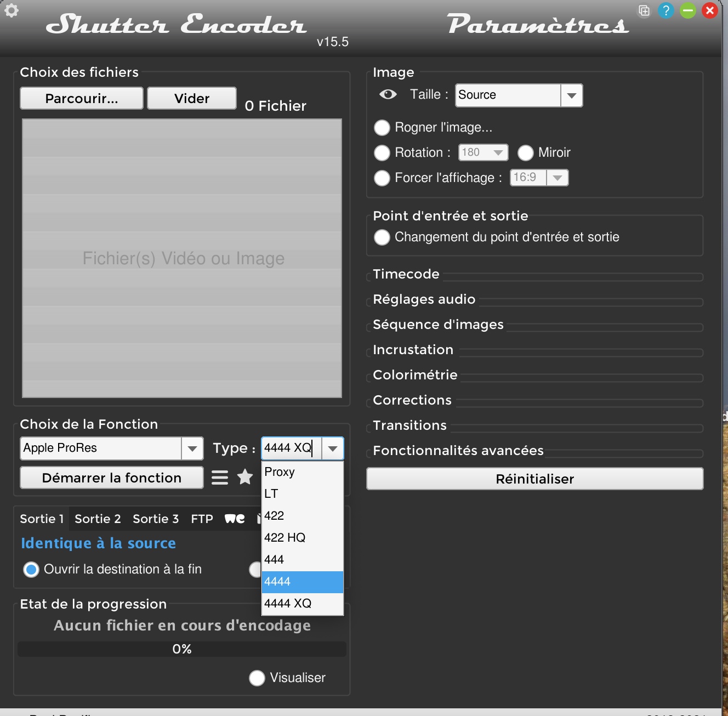
Task: Expand the Incrustation section
Action: coord(413,350)
